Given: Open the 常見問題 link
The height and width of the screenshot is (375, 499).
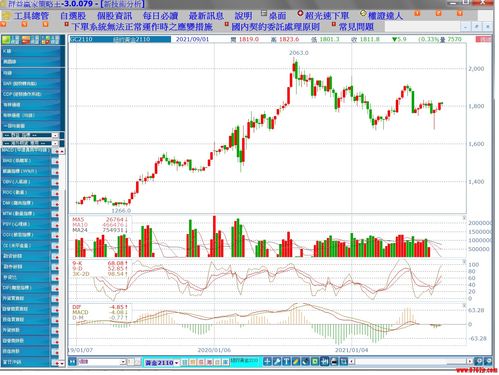Looking at the screenshot, I should click(356, 27).
